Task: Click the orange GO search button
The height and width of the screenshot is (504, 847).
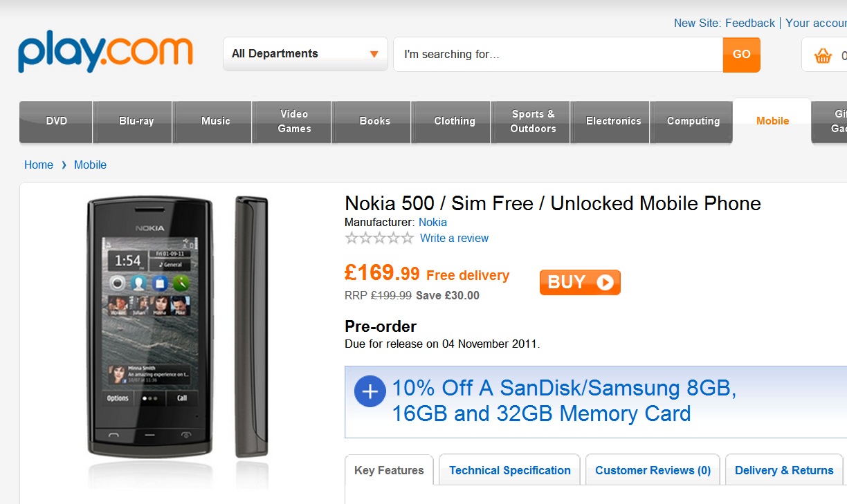Action: 741,55
